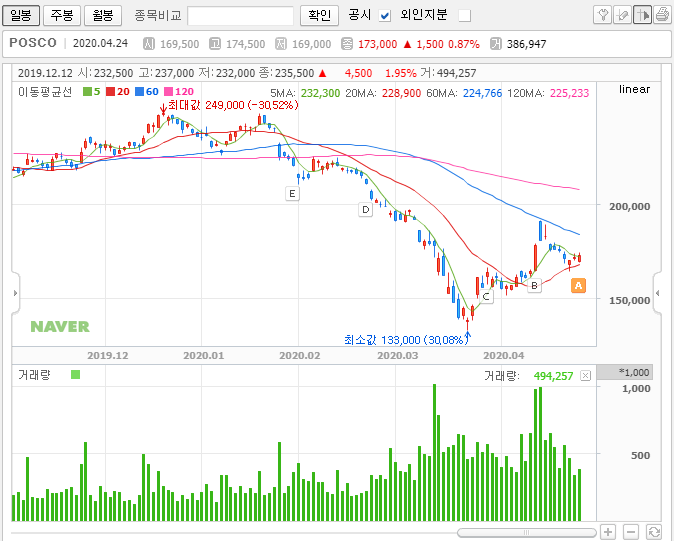This screenshot has width=674, height=541.
Task: Click the blue 60-day moving average legend
Action: (147, 92)
